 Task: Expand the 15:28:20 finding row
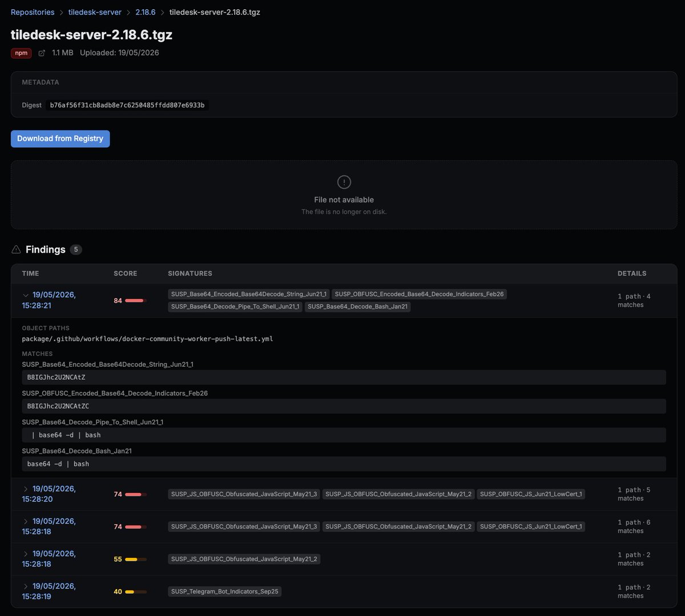pos(25,489)
